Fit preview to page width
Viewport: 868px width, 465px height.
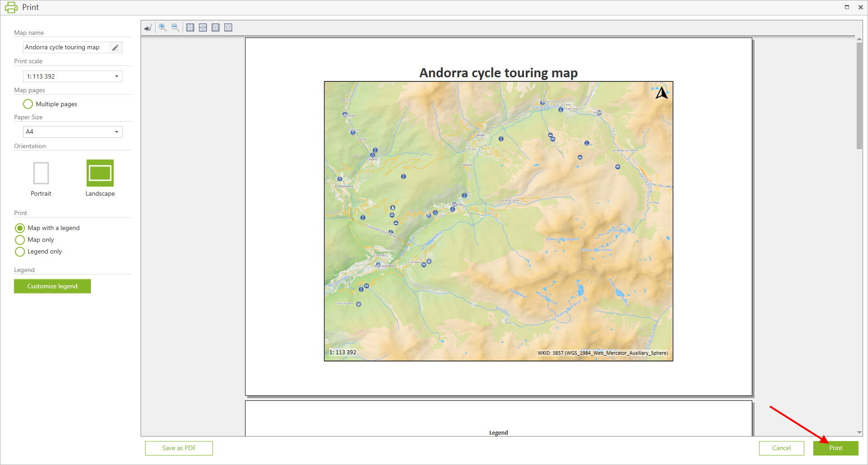pyautogui.click(x=203, y=28)
